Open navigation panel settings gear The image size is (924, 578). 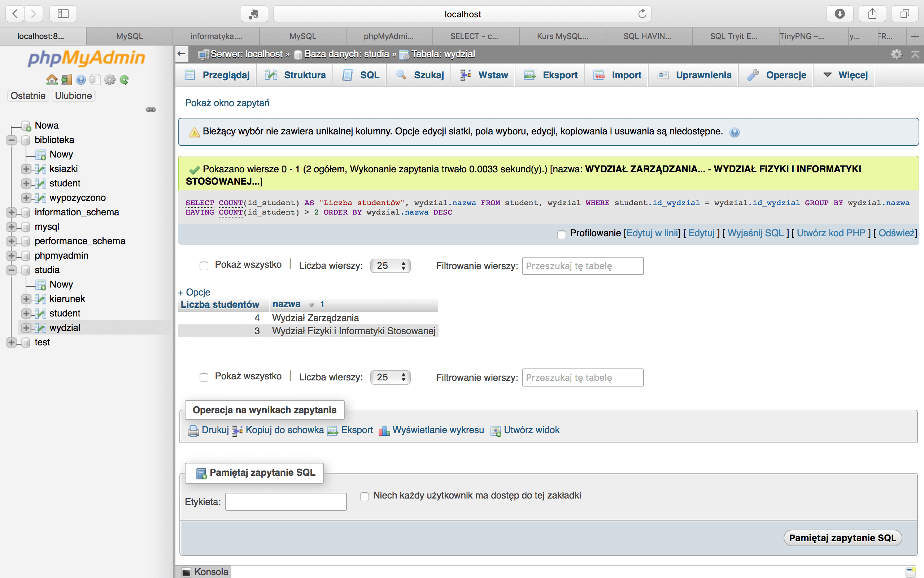110,80
